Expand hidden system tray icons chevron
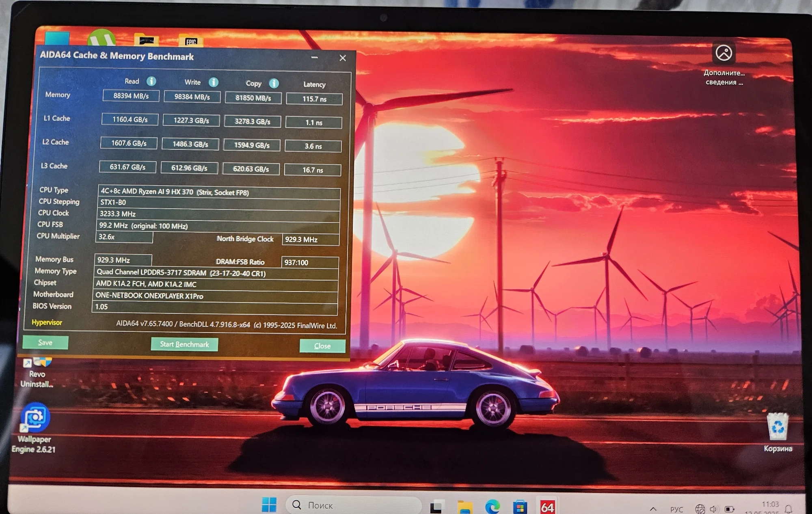The width and height of the screenshot is (812, 514). [x=653, y=509]
